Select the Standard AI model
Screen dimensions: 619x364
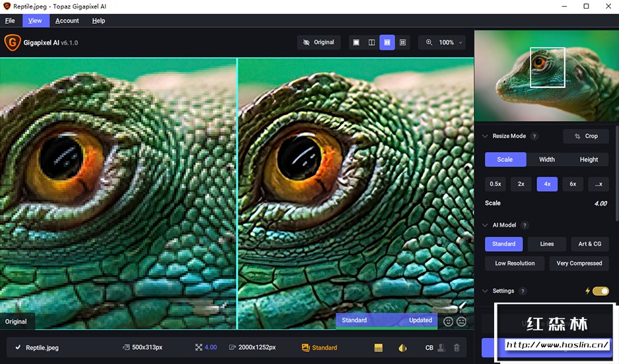(x=504, y=244)
